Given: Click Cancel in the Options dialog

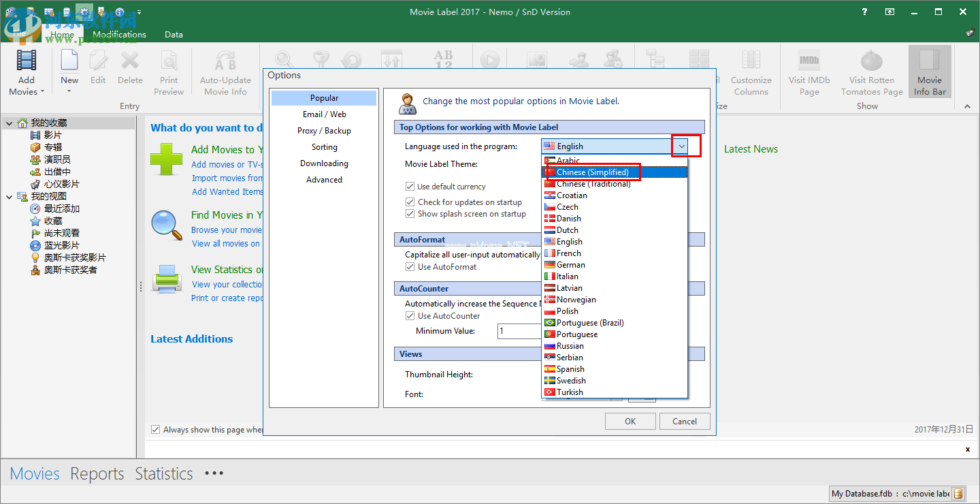Looking at the screenshot, I should click(x=685, y=421).
